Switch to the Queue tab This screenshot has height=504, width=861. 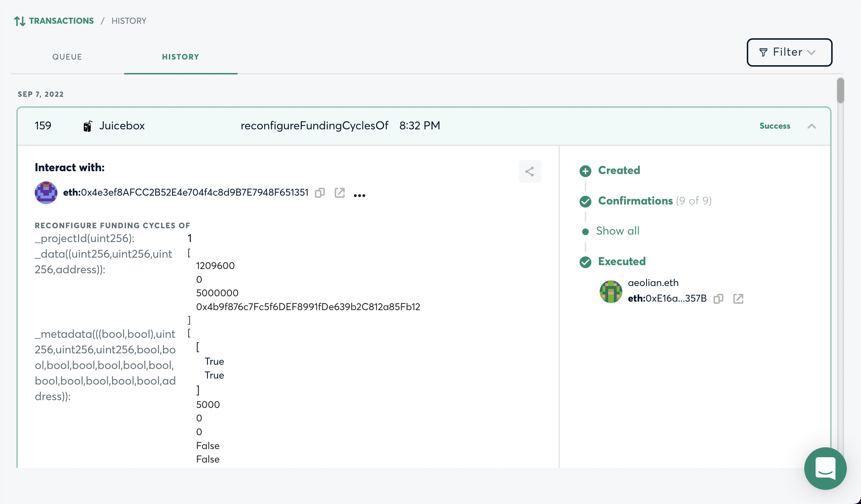coord(67,57)
